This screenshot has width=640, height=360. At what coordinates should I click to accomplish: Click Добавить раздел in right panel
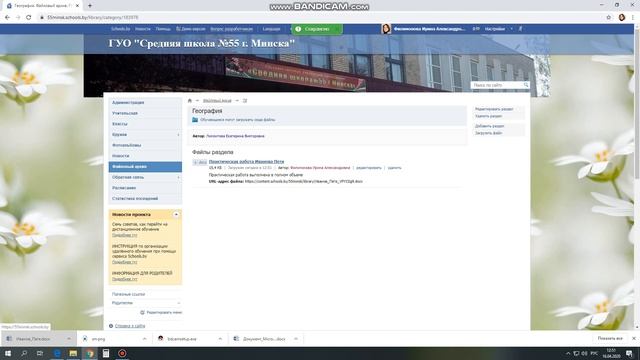click(x=489, y=126)
